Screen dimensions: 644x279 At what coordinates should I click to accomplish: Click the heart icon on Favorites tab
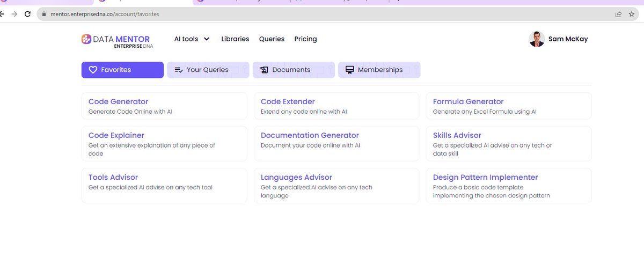(x=93, y=70)
